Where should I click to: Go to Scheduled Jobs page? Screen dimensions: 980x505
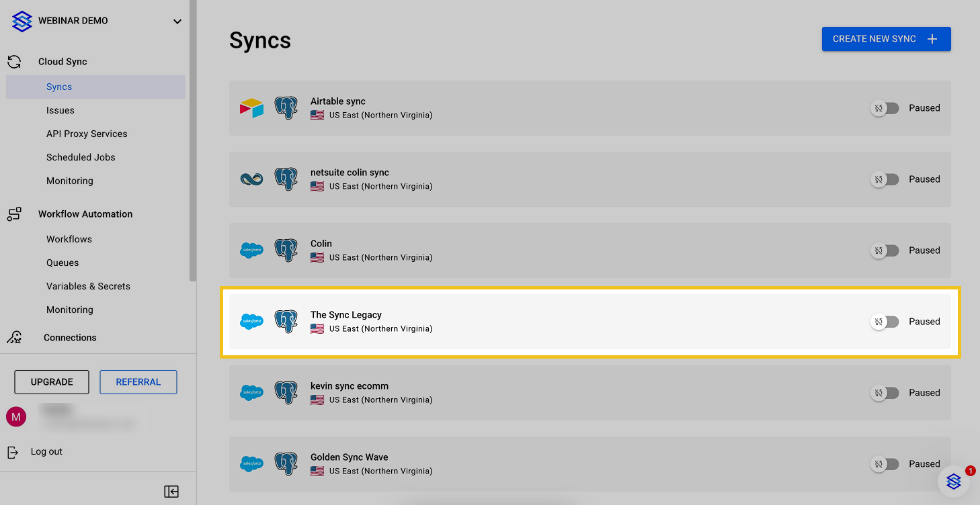pos(81,157)
